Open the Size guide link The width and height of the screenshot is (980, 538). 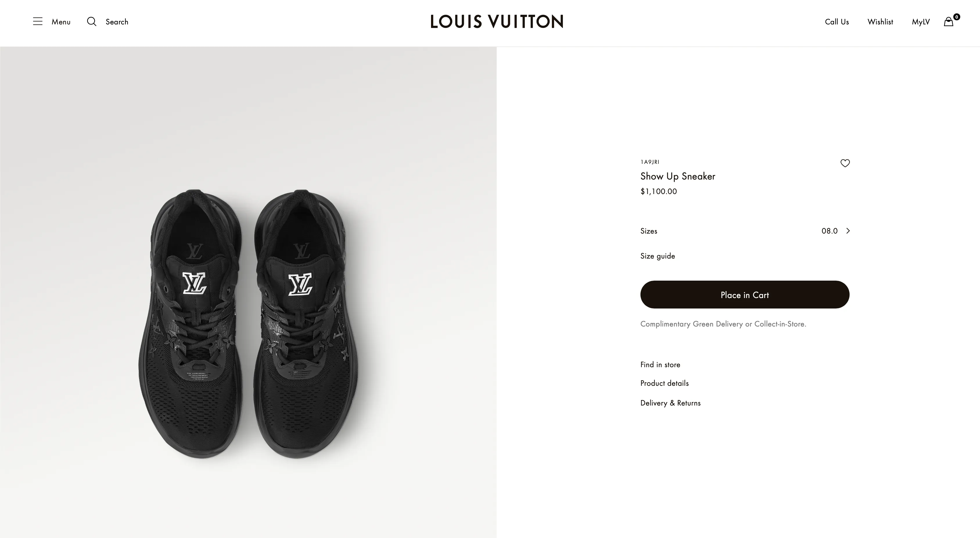[x=657, y=256]
